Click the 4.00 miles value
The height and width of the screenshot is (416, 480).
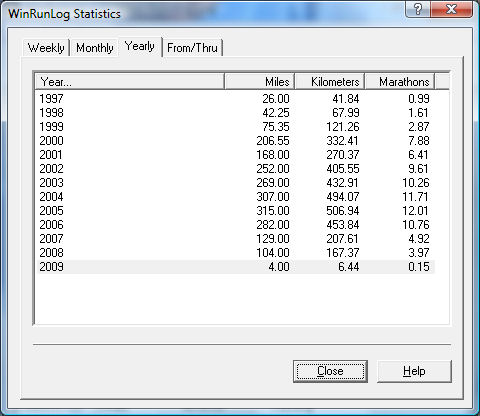point(279,267)
